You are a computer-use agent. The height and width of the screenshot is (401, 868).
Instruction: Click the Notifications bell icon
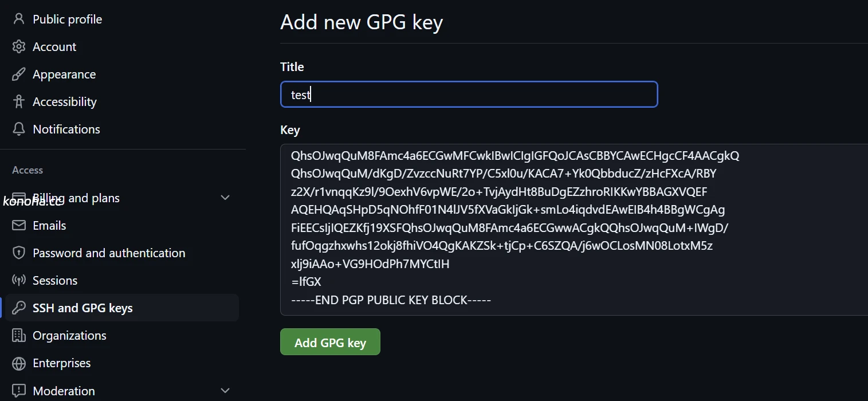[19, 129]
